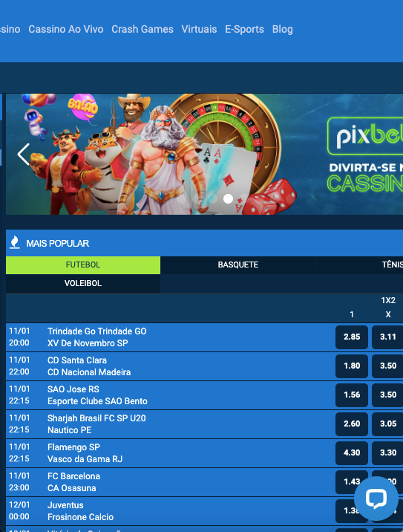
Task: Navigate to E-Sports
Action: 244,29
